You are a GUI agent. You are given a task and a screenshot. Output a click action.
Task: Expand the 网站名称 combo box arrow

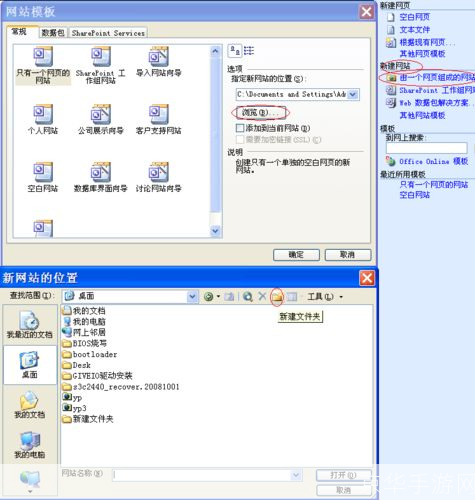[296, 475]
